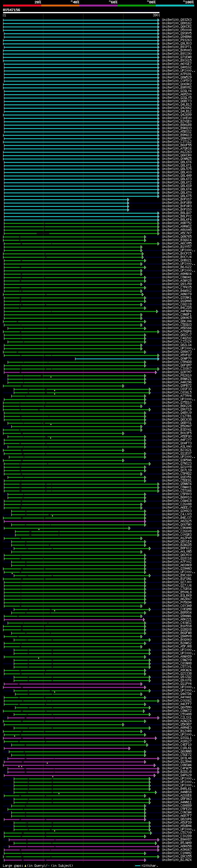This screenshot has width=197, height=868.
Task: Open hit UniRef100_B9MYM2
Action: 177,88
